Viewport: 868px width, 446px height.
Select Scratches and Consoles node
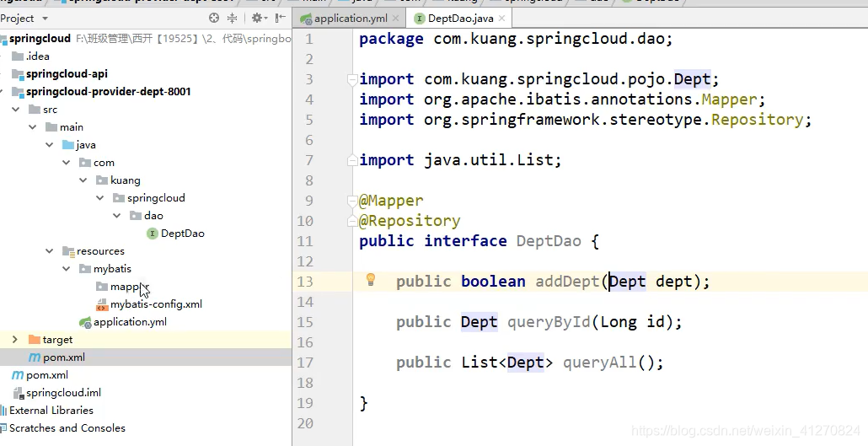67,428
